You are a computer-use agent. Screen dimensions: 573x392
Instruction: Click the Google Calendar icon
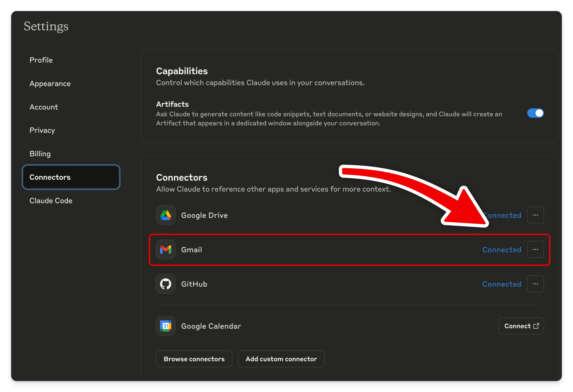165,326
